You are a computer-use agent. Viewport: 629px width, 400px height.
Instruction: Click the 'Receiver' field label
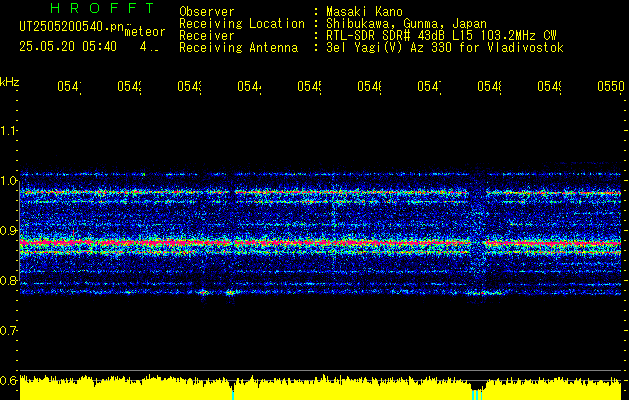[207, 36]
